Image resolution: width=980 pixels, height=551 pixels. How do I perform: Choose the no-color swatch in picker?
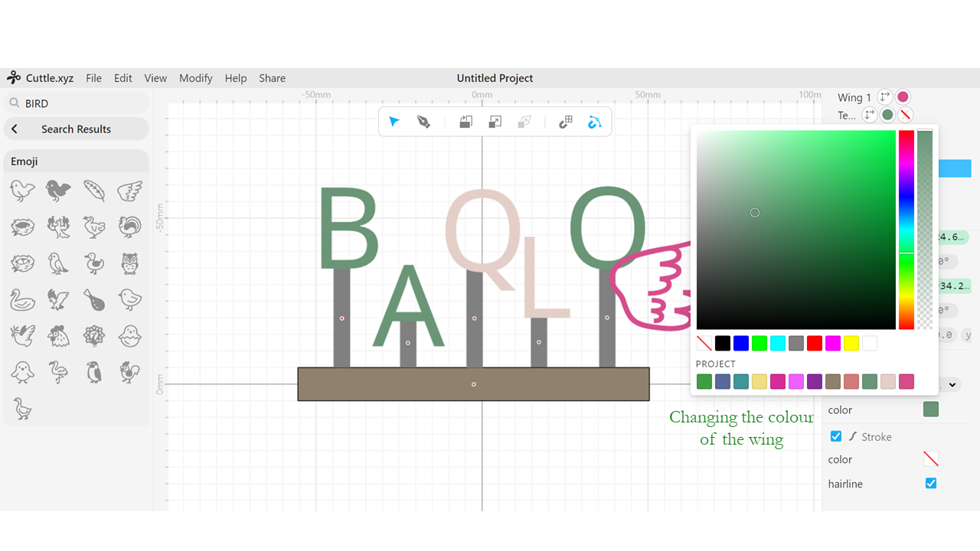[x=704, y=344]
